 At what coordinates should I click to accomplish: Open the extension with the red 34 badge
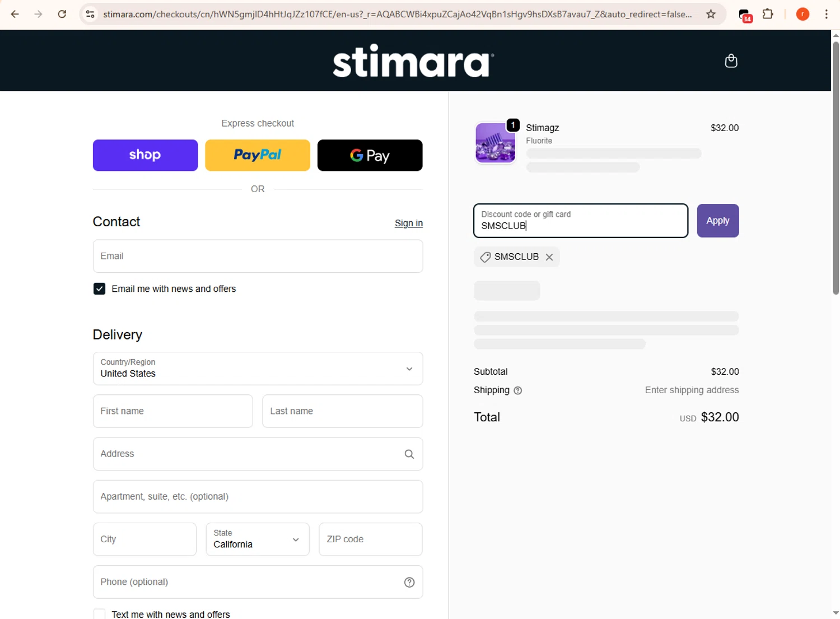click(745, 15)
